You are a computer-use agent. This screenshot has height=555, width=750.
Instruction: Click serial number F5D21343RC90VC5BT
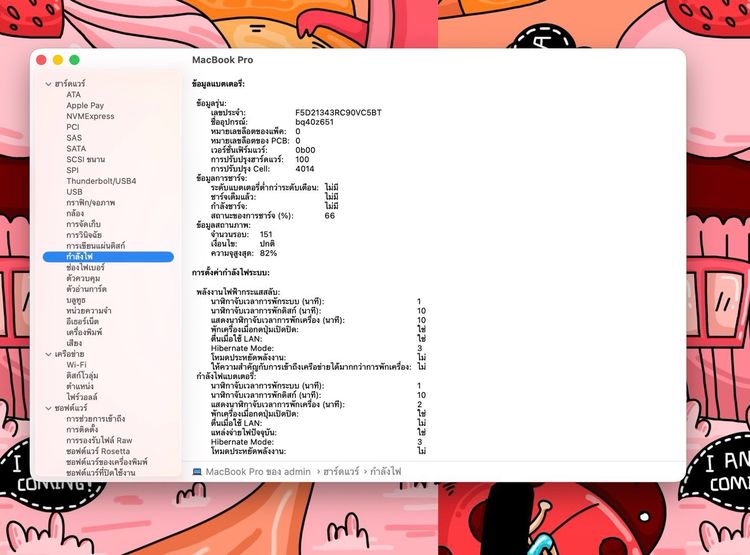(338, 113)
